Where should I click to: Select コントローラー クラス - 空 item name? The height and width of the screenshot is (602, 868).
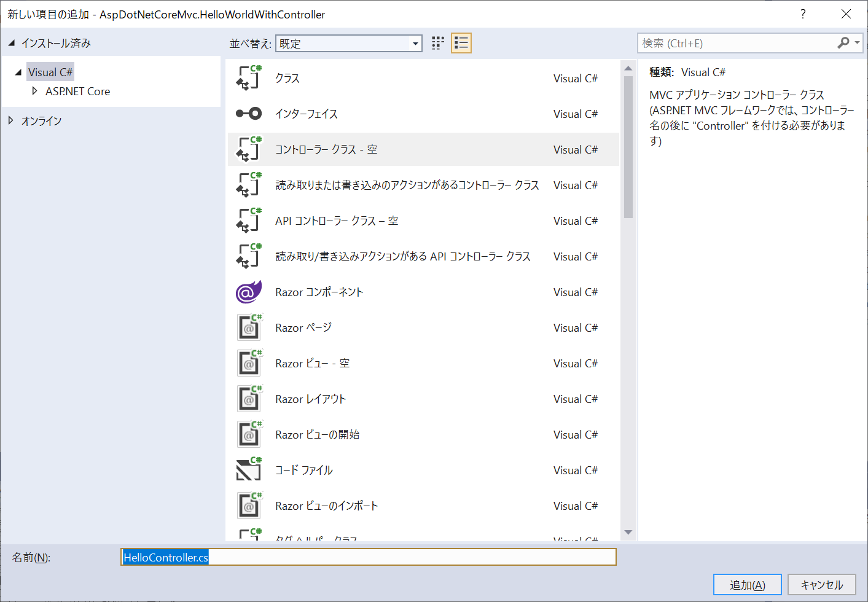(x=326, y=149)
